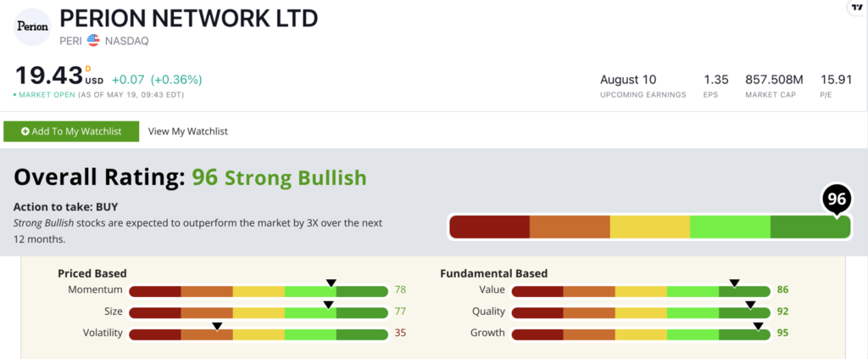This screenshot has width=868, height=359.
Task: Select the August 10 upcoming earnings date
Action: point(628,80)
